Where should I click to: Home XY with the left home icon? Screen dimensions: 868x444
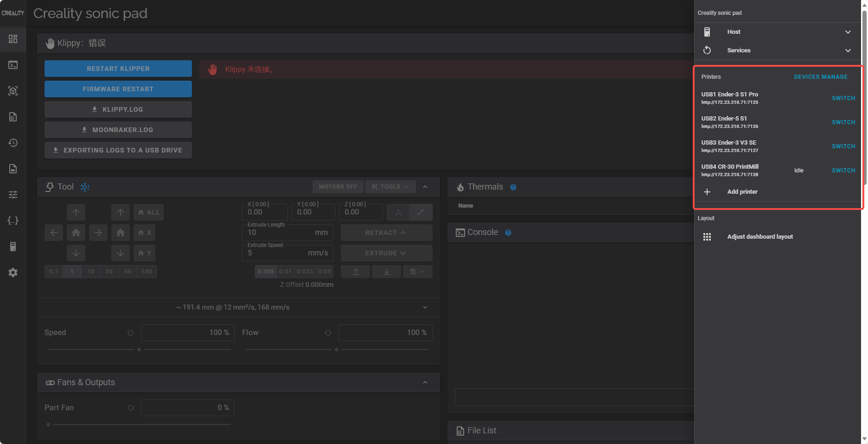(76, 233)
